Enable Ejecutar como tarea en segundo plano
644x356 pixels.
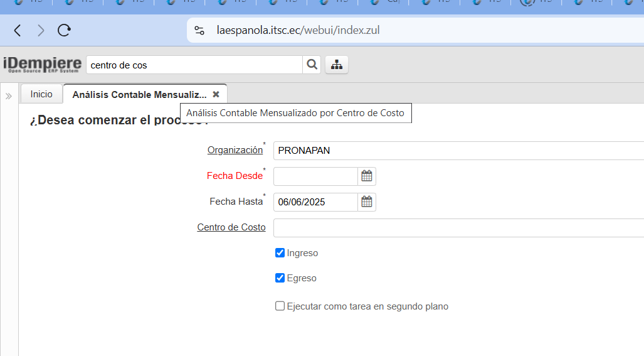280,306
